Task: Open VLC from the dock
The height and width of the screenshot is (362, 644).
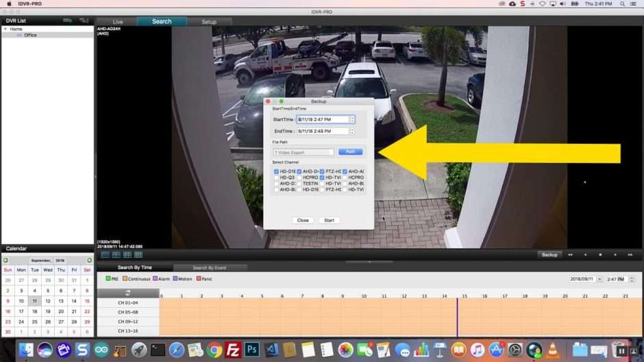Action: click(x=553, y=350)
